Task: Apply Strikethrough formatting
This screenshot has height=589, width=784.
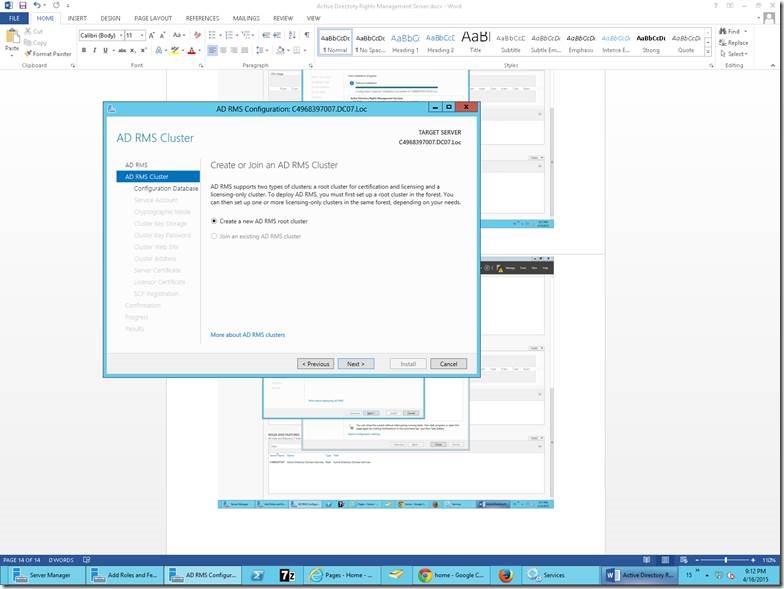Action: tap(122, 50)
